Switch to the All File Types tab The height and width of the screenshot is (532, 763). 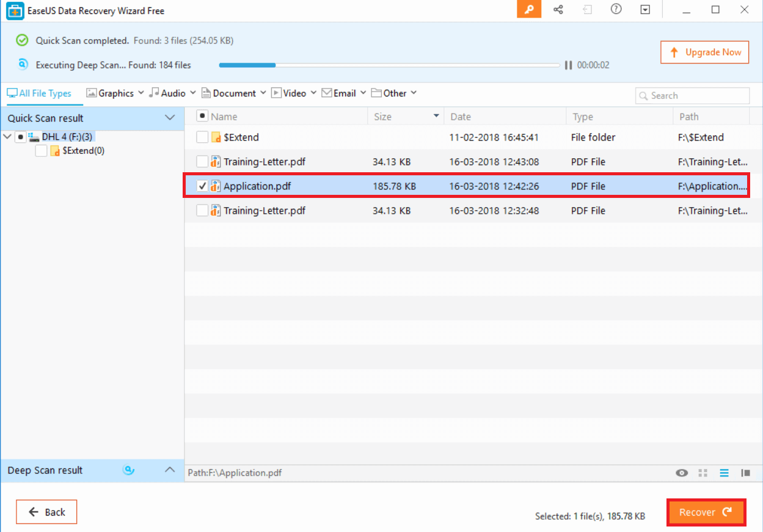pos(39,93)
